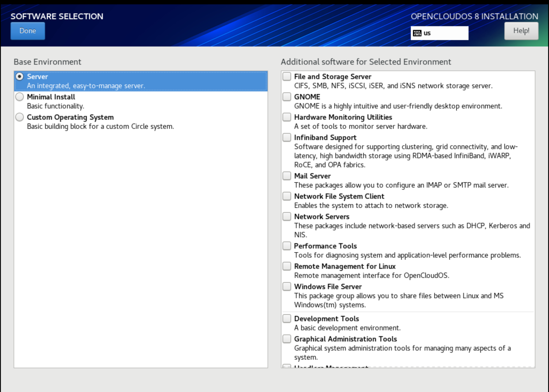Check the Network Servers box
Screen dimensions: 549x392
coord(287,216)
